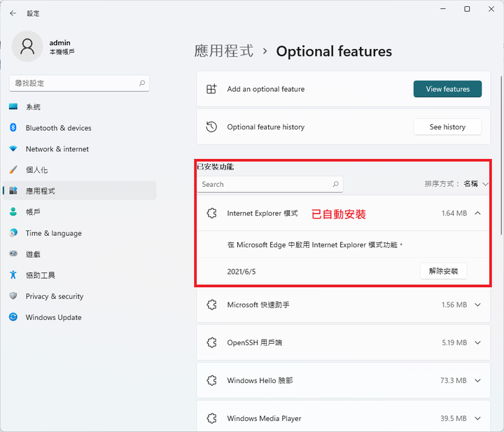504x432 pixels.
Task: Click the Windows Media Player feature icon
Action: pos(211,418)
